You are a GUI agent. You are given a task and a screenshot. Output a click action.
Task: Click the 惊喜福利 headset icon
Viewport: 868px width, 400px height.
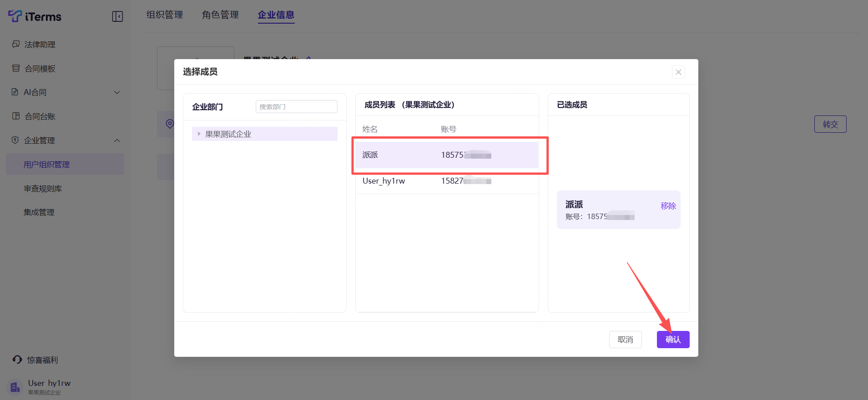coord(17,360)
